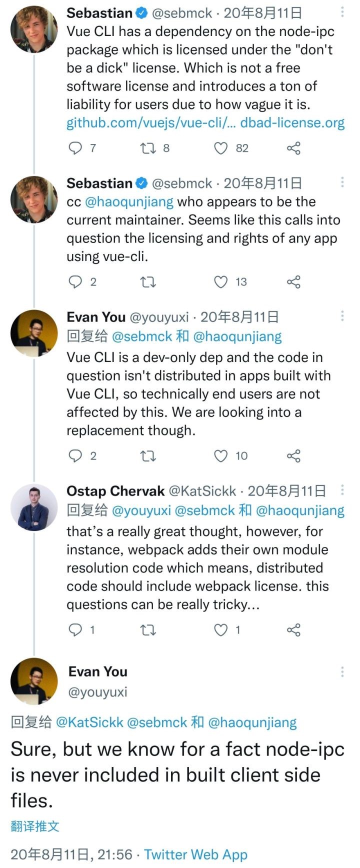This screenshot has height=868, width=360.
Task: Open the dbad-license.org link
Action: pyautogui.click(x=292, y=122)
